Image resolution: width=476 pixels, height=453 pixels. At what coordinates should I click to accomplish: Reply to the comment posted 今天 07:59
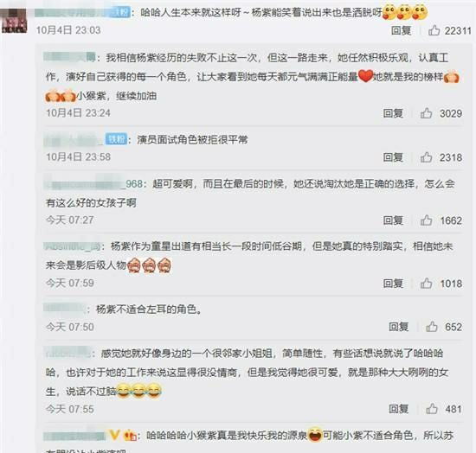pyautogui.click(x=393, y=284)
